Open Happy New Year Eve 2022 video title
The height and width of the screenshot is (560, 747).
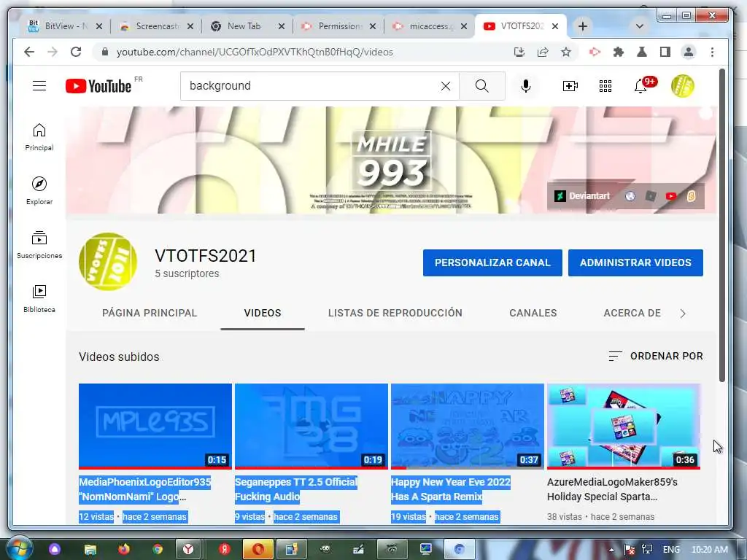tap(451, 489)
